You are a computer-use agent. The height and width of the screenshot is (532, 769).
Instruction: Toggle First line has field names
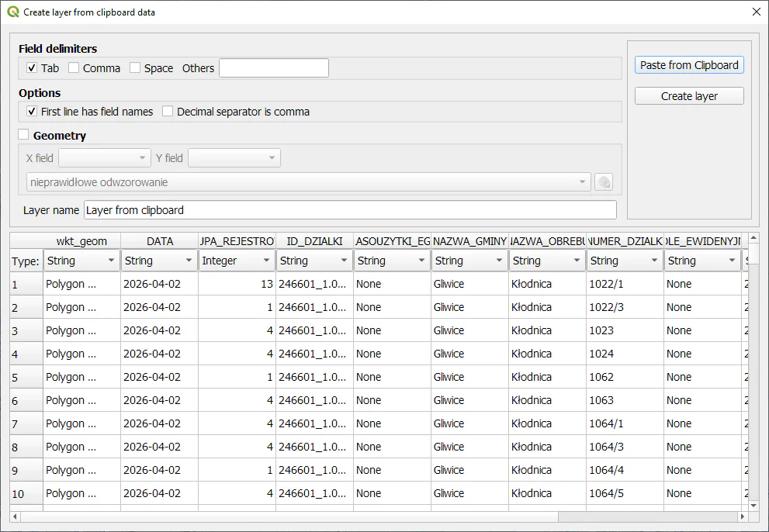coord(32,112)
